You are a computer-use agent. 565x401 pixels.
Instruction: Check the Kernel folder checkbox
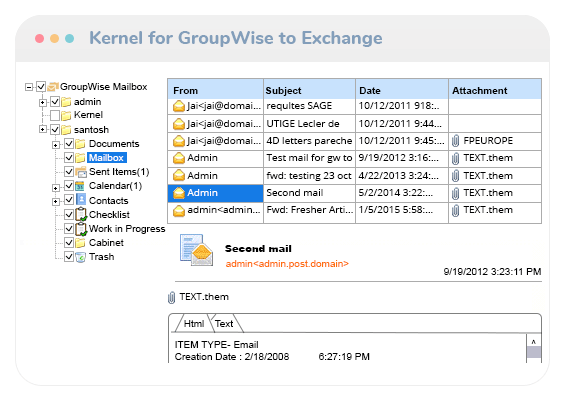(x=55, y=115)
